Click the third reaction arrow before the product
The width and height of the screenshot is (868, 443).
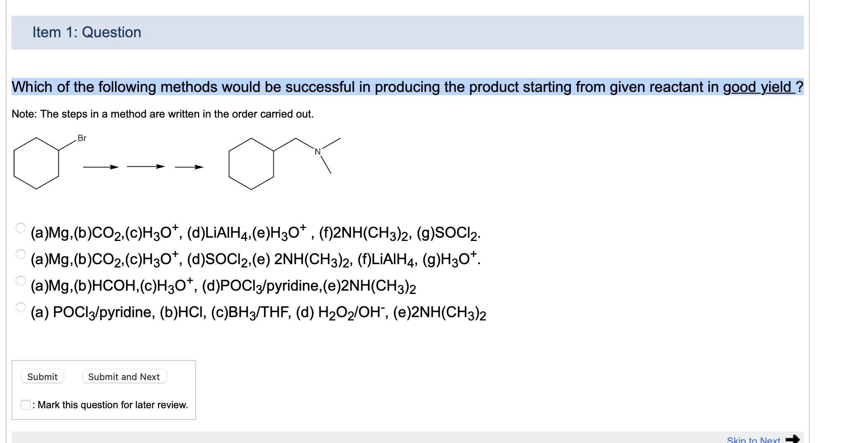[188, 167]
